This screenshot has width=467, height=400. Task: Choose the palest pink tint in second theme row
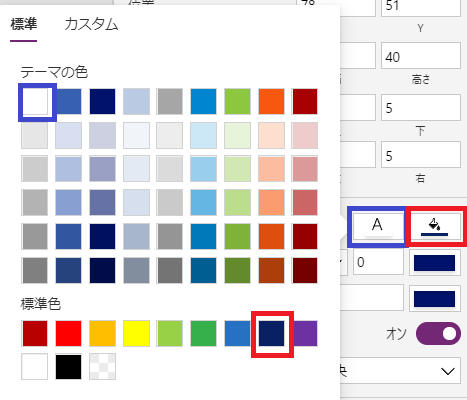coord(305,135)
